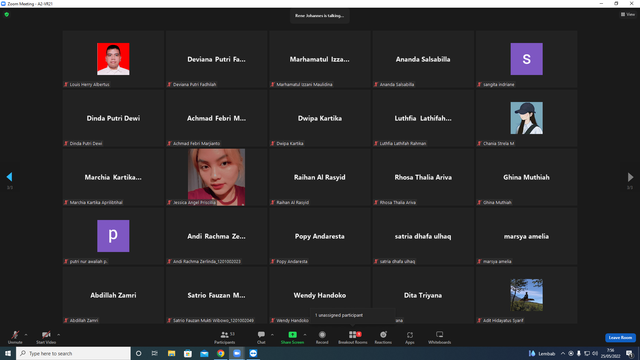The width and height of the screenshot is (640, 360).
Task: Open audio options arrow next to Unmute
Action: coord(26,335)
